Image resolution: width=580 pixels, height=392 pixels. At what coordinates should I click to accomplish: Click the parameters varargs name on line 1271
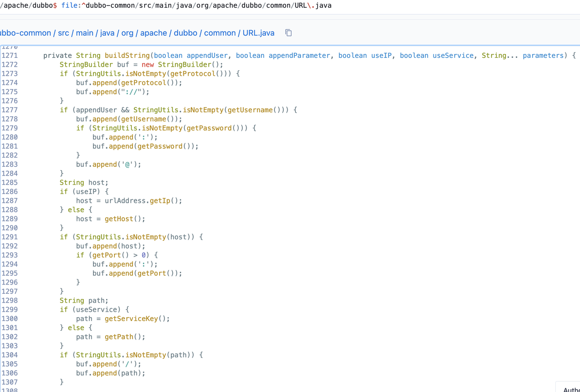click(544, 55)
